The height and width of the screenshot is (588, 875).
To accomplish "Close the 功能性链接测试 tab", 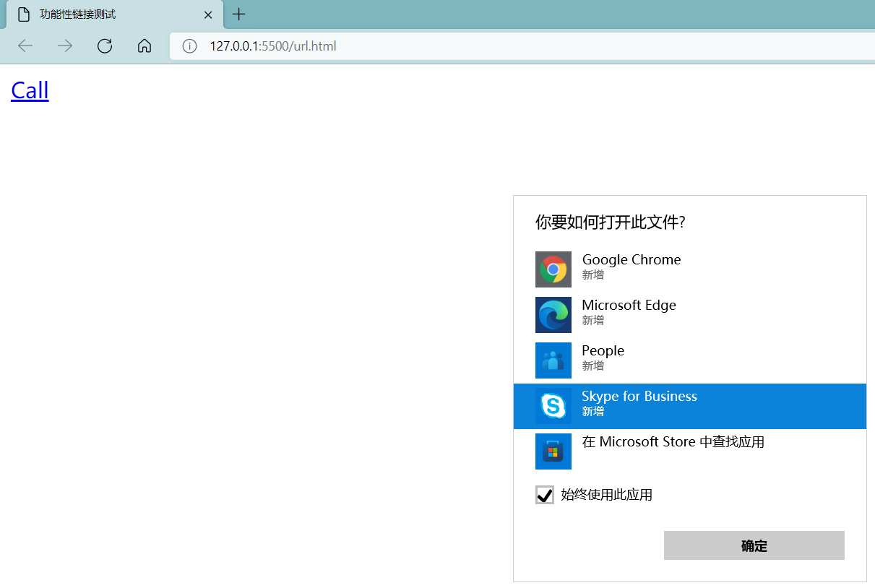I will [x=208, y=14].
